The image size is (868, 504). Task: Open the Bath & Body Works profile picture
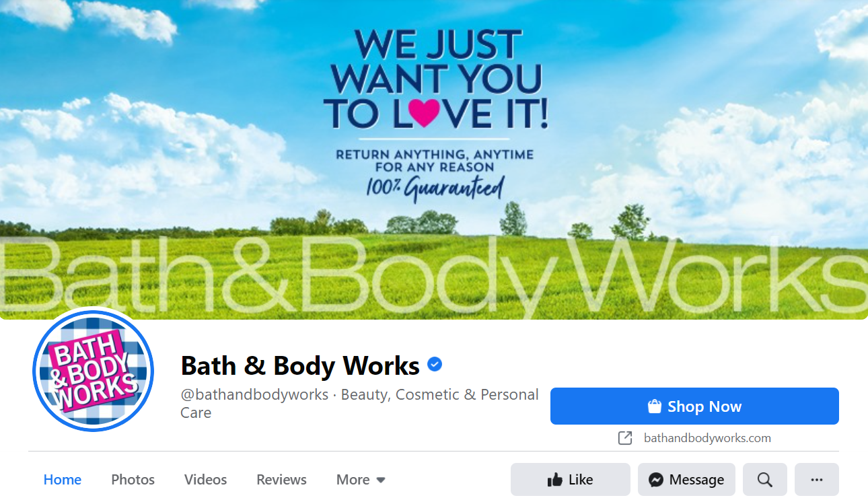pos(94,370)
